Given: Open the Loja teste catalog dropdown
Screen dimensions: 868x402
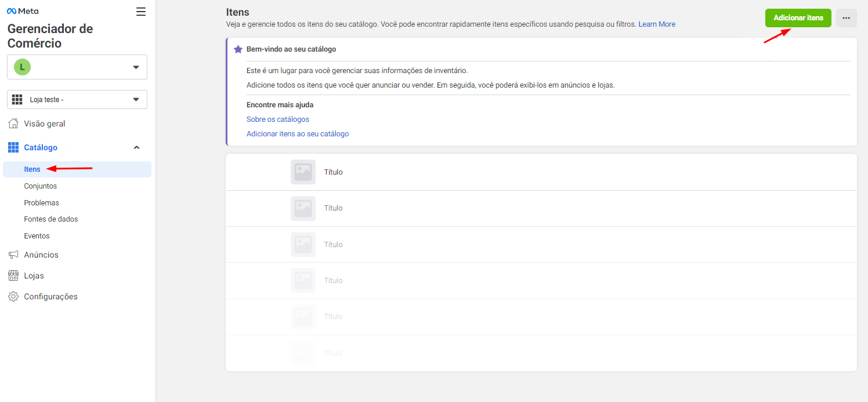Looking at the screenshot, I should click(77, 100).
